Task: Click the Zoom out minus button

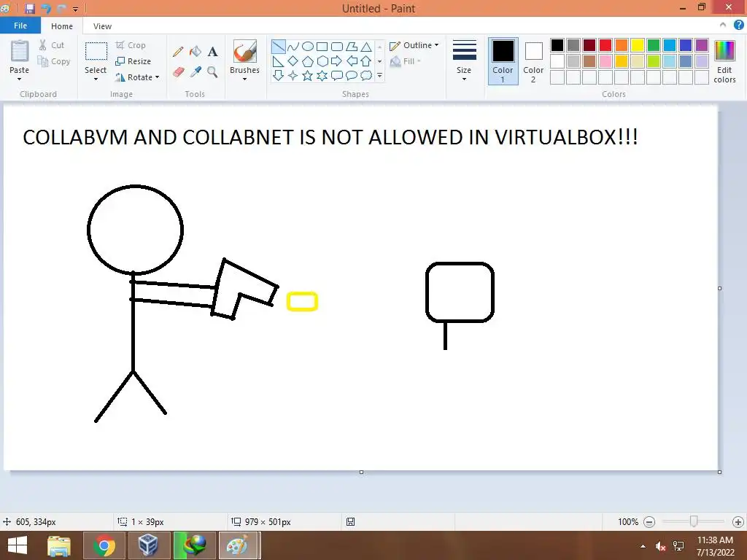Action: pos(649,522)
